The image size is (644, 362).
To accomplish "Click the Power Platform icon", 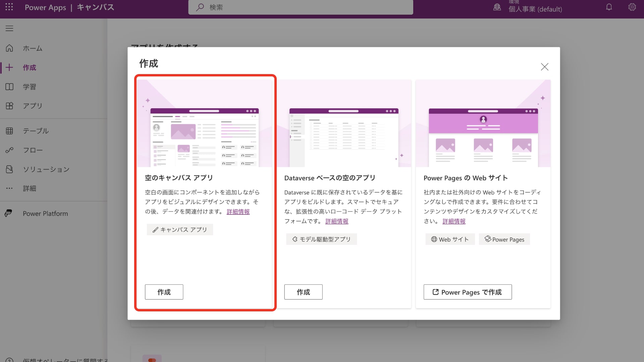I will tap(9, 213).
